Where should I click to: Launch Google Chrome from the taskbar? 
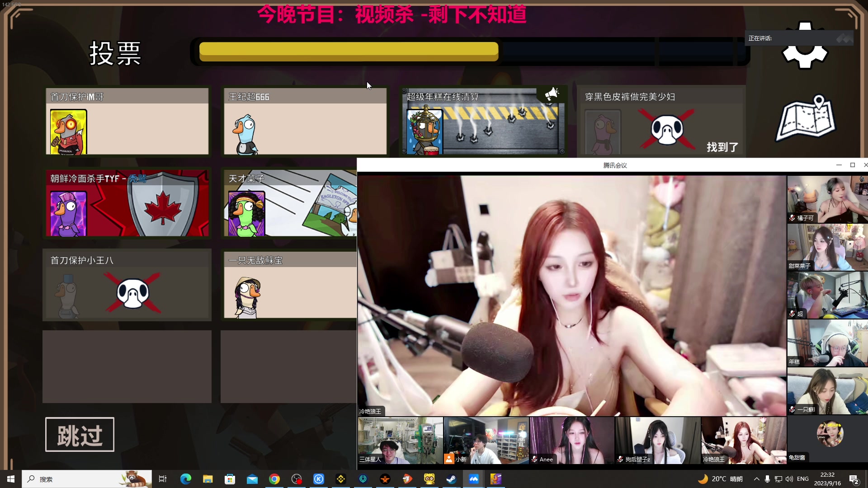click(274, 479)
